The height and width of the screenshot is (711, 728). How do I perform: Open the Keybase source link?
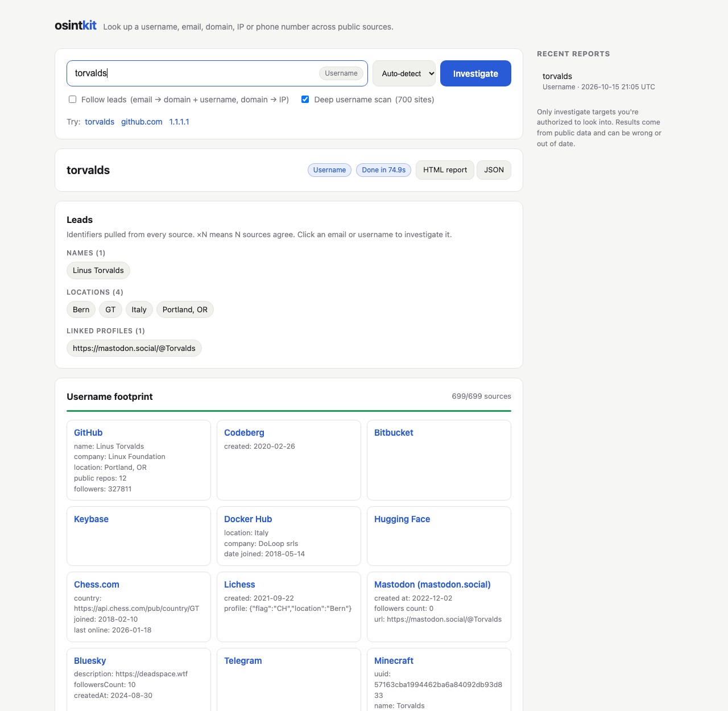(91, 519)
